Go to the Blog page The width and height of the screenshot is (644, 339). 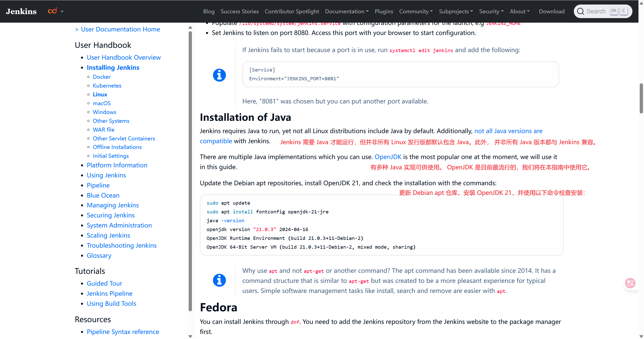click(x=209, y=11)
